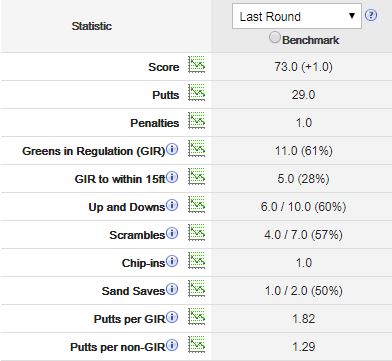View the Up and Downs trend chart

(x=197, y=205)
